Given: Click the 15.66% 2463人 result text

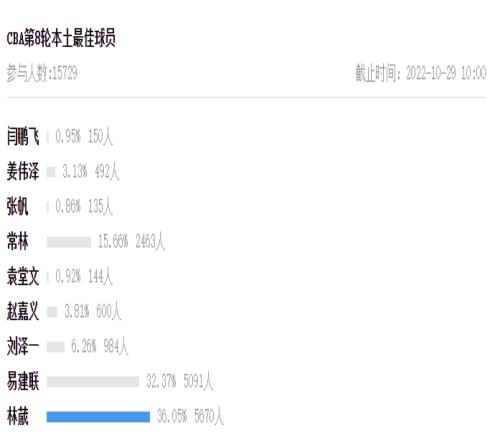Looking at the screenshot, I should tap(131, 241).
